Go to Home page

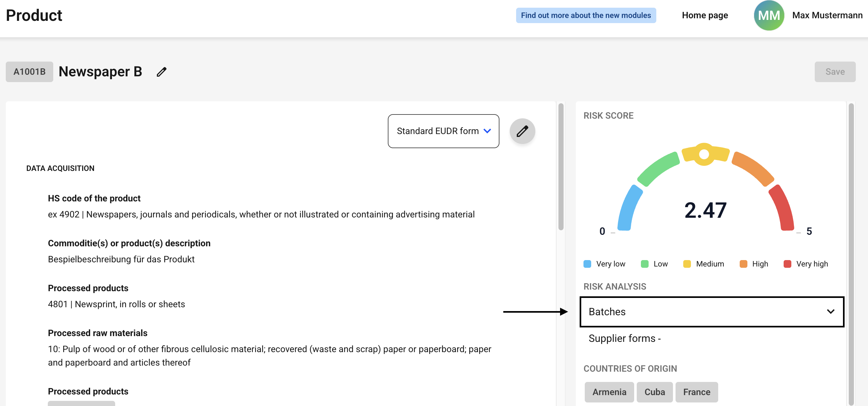(705, 15)
